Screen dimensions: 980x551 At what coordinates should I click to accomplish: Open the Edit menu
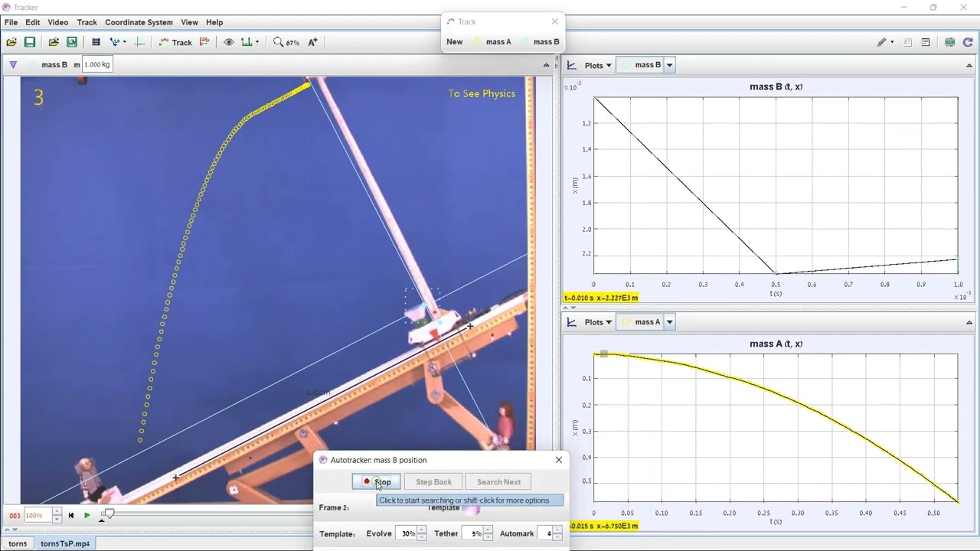pyautogui.click(x=32, y=22)
